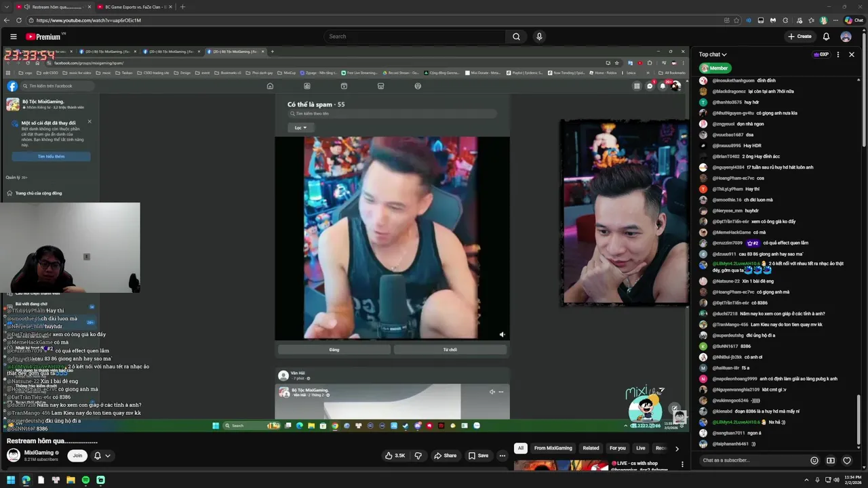Focus the YouTube search field
This screenshot has width=868, height=488.
pyautogui.click(x=415, y=37)
